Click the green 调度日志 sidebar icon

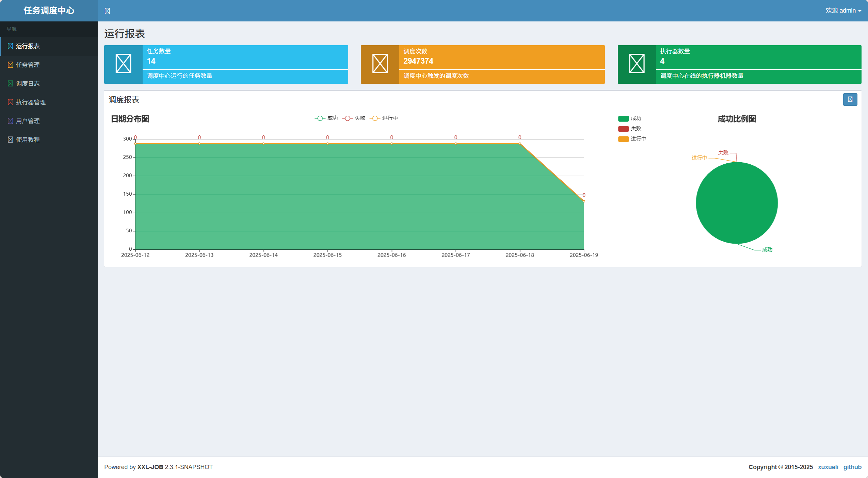[10, 83]
